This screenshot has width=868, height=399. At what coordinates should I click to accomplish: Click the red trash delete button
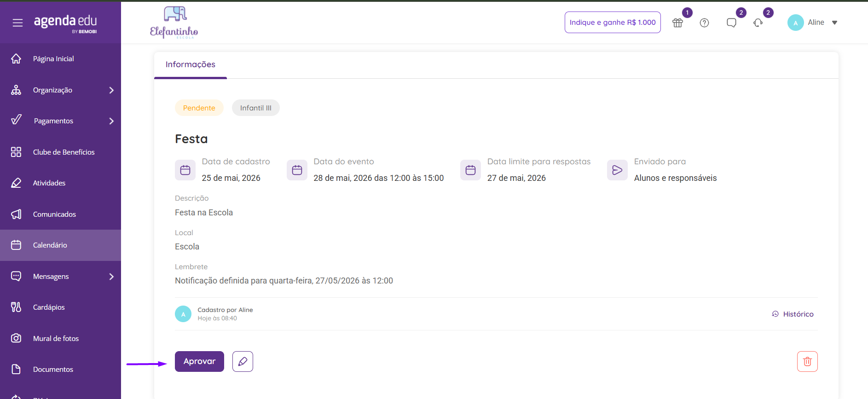pyautogui.click(x=807, y=361)
